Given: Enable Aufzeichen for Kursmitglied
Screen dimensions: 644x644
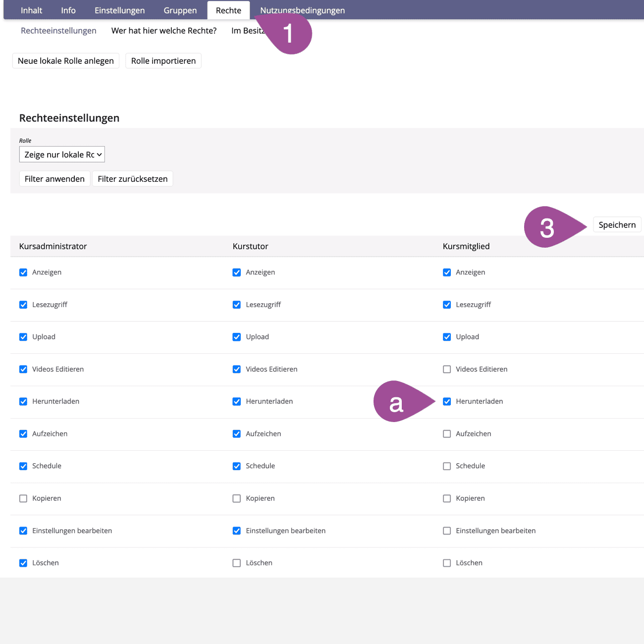Looking at the screenshot, I should click(447, 433).
